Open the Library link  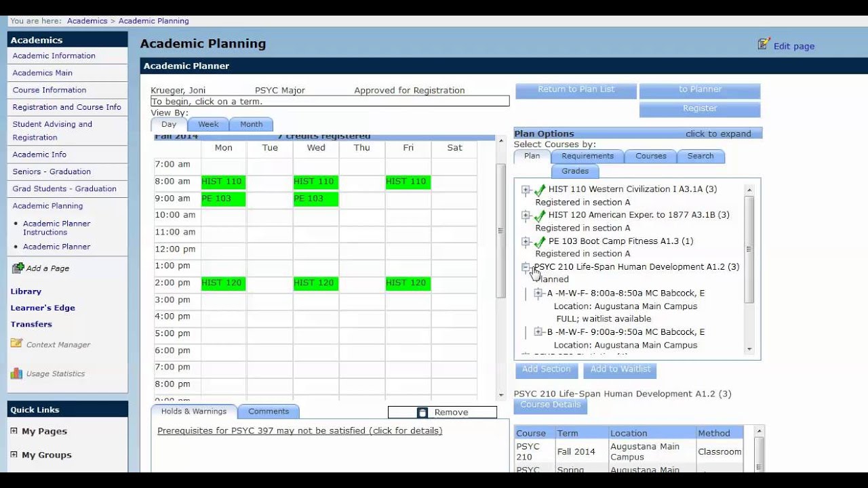coord(26,291)
